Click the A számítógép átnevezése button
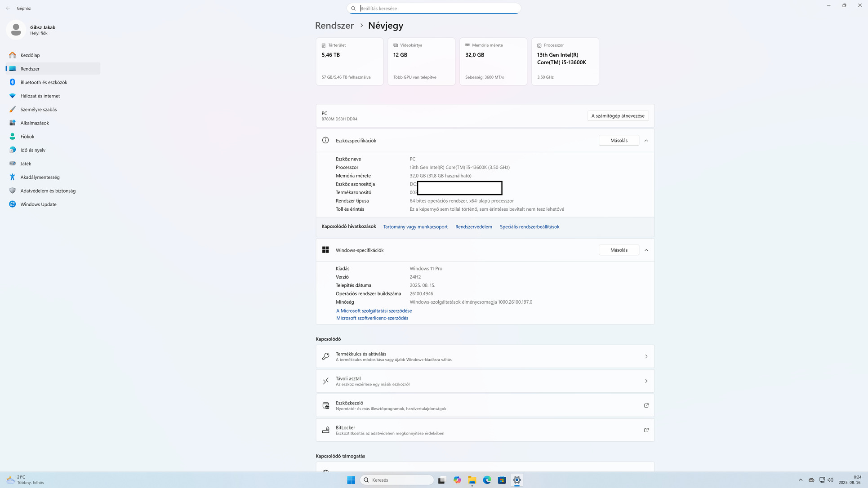This screenshot has width=868, height=488. [x=618, y=116]
